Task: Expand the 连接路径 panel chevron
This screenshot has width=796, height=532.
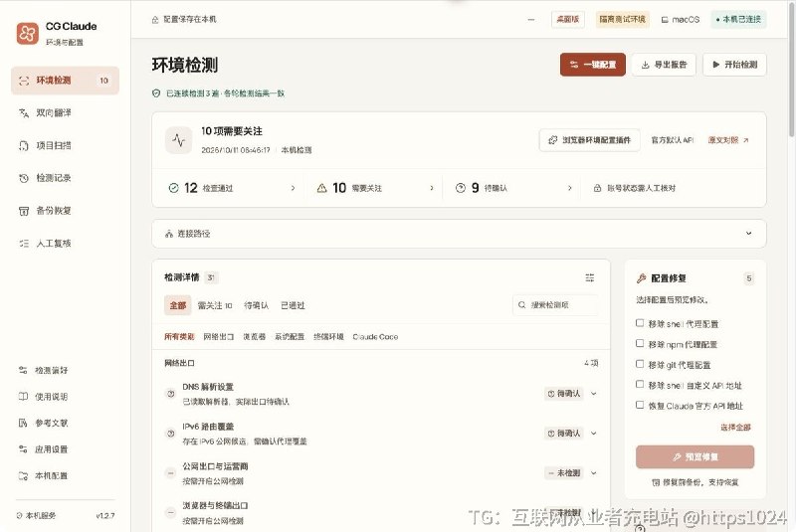Action: coord(749,234)
